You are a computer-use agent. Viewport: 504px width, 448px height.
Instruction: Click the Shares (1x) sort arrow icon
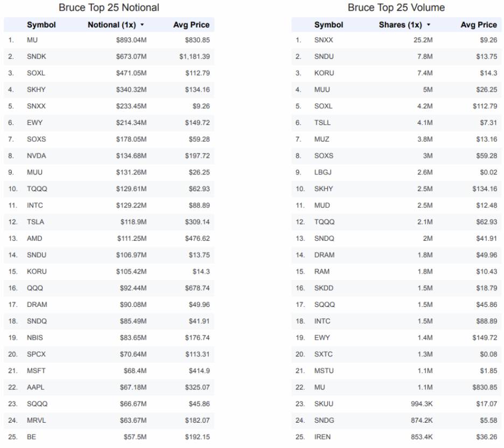click(x=429, y=25)
